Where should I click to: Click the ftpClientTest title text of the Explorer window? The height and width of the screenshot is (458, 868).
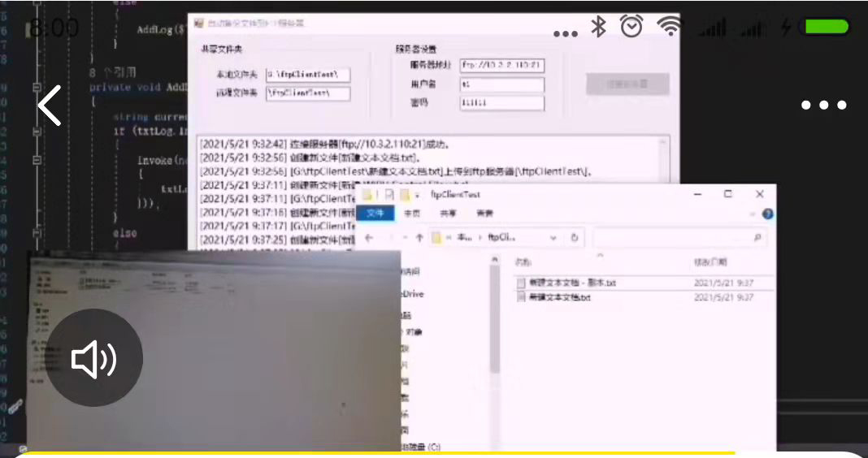click(x=455, y=195)
